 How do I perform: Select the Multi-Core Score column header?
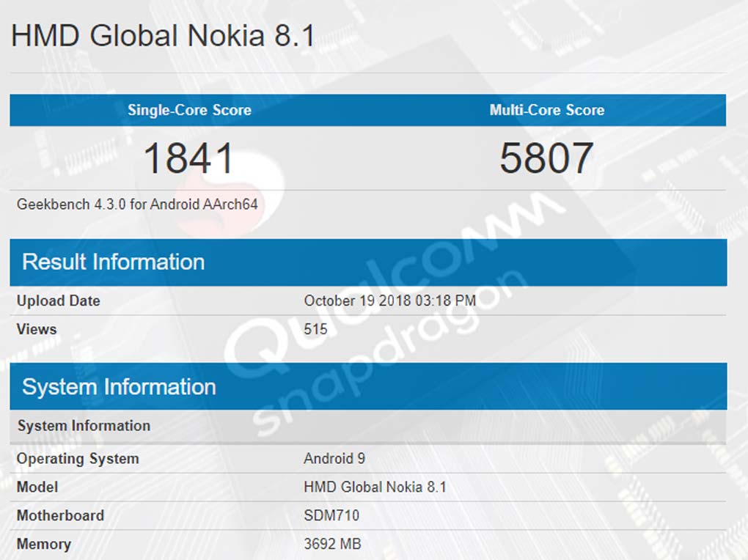(x=546, y=111)
